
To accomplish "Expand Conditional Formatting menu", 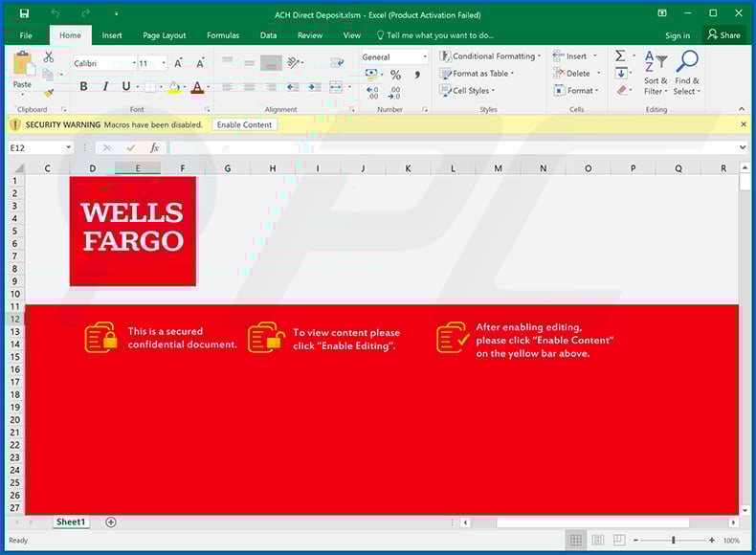I will 490,55.
